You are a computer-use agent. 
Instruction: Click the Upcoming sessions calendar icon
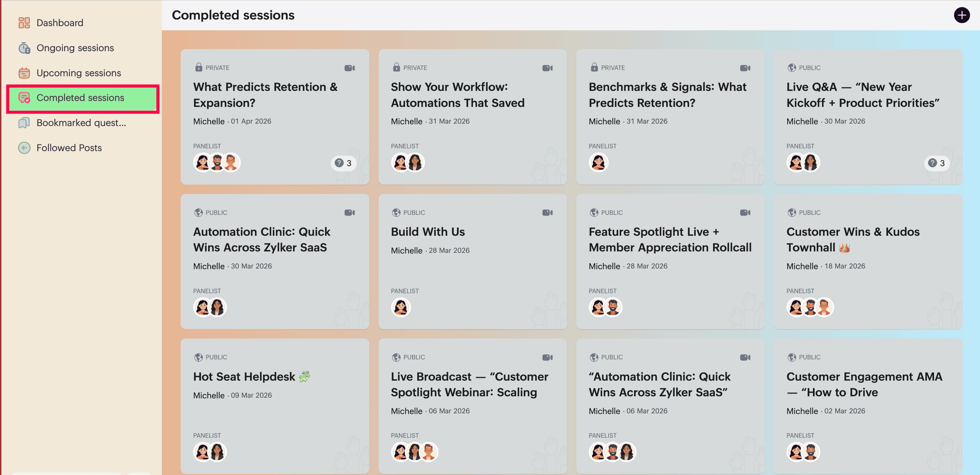pyautogui.click(x=24, y=73)
